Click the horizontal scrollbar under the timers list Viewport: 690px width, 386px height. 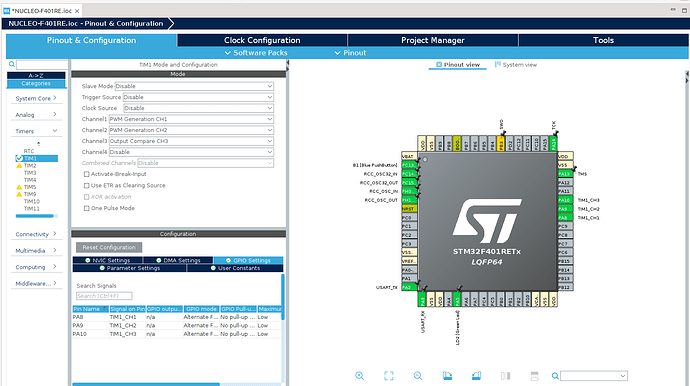pyautogui.click(x=35, y=216)
